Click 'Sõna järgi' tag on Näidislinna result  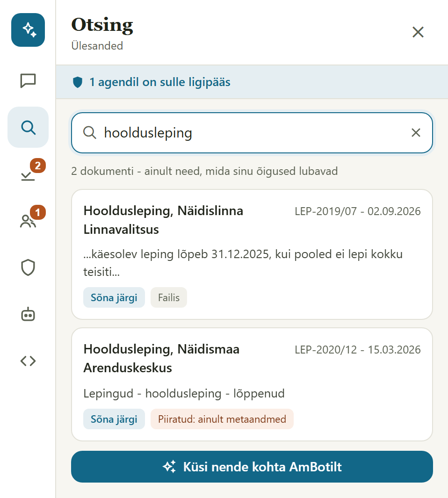(x=114, y=297)
